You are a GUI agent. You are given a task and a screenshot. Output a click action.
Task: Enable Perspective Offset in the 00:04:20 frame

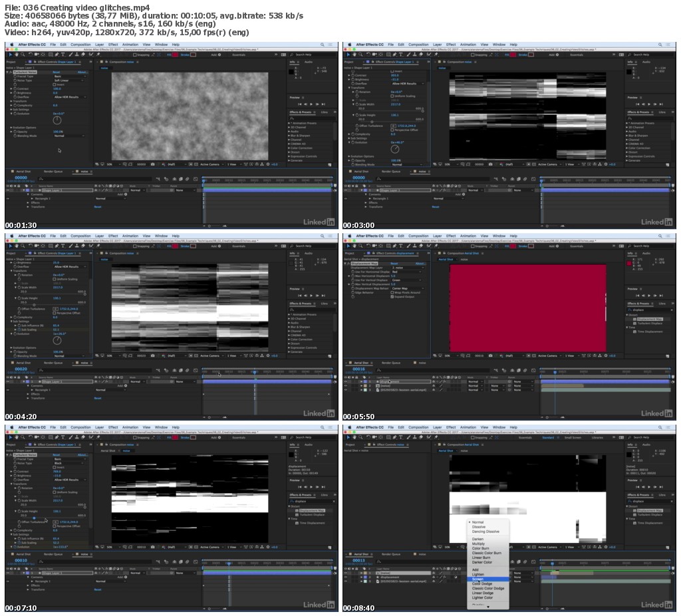point(55,313)
